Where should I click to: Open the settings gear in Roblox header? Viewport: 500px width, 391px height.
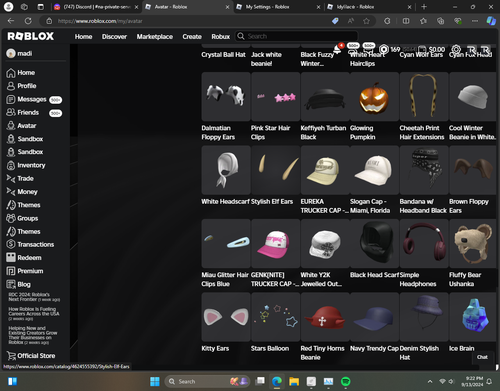click(456, 49)
